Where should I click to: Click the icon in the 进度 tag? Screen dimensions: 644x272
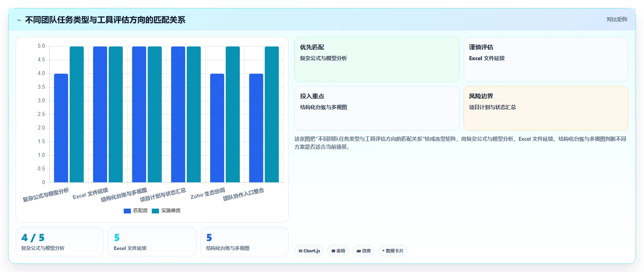pos(358,251)
